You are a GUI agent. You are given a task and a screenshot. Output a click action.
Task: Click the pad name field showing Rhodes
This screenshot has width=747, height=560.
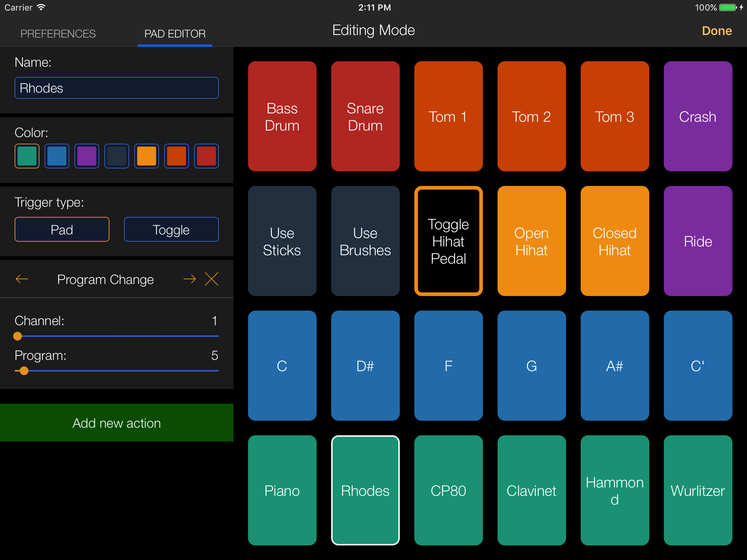(x=116, y=88)
